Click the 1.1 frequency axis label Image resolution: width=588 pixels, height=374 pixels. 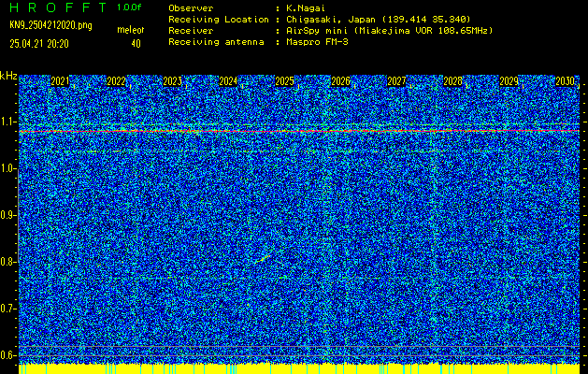(7, 122)
